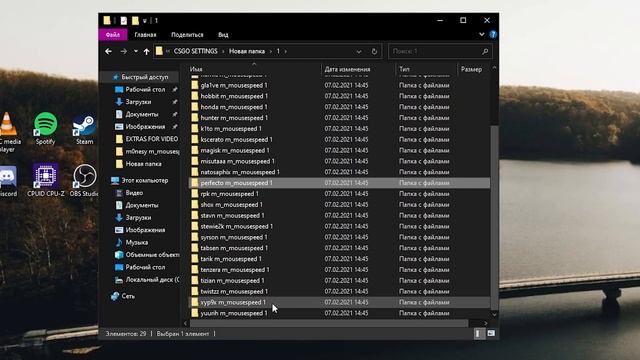Open CPUID CPU-Z desktop shortcut
Viewport: 640px width, 360px height.
pyautogui.click(x=46, y=180)
